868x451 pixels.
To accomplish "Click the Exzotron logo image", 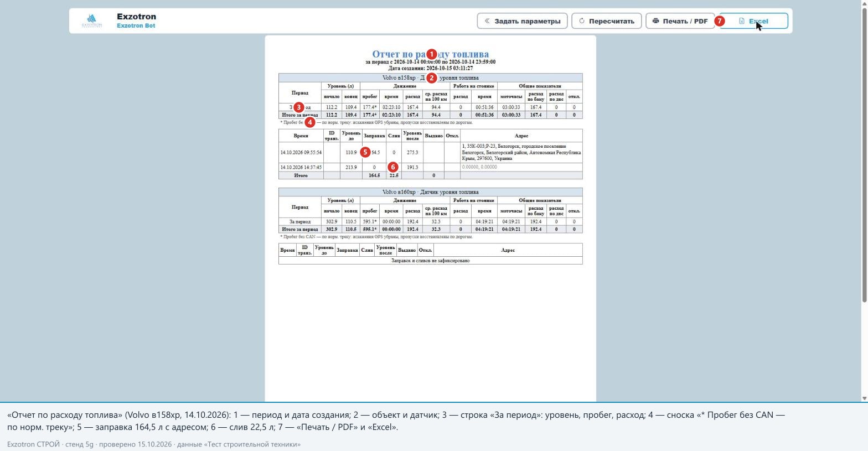I will tap(92, 21).
